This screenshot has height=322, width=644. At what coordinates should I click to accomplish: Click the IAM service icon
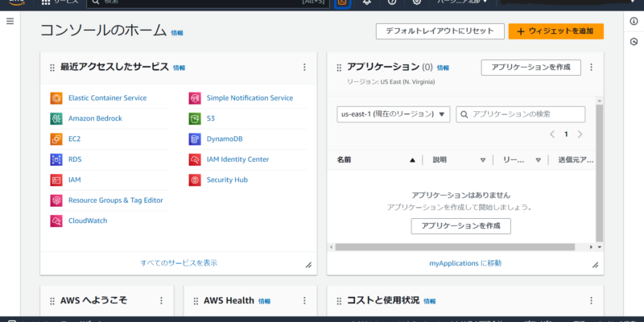tap(56, 180)
